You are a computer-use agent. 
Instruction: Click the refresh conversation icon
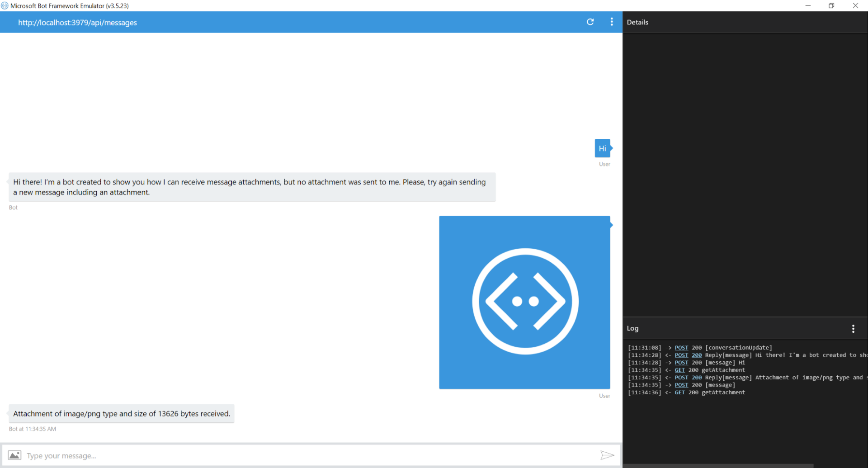tap(590, 22)
